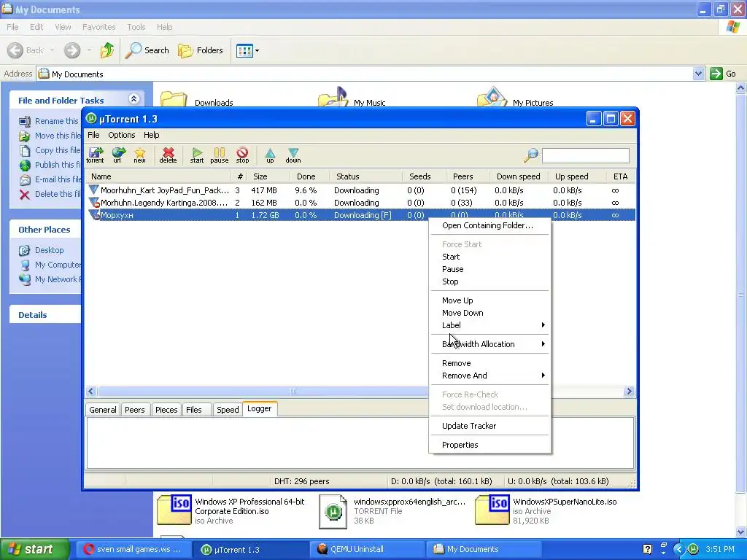
Task: Expand the Remove And submenu
Action: pyautogui.click(x=489, y=376)
